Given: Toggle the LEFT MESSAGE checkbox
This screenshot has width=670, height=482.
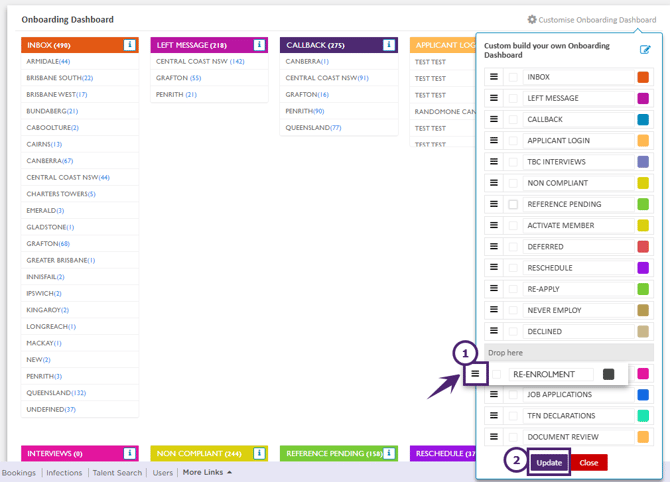Looking at the screenshot, I should coord(513,98).
